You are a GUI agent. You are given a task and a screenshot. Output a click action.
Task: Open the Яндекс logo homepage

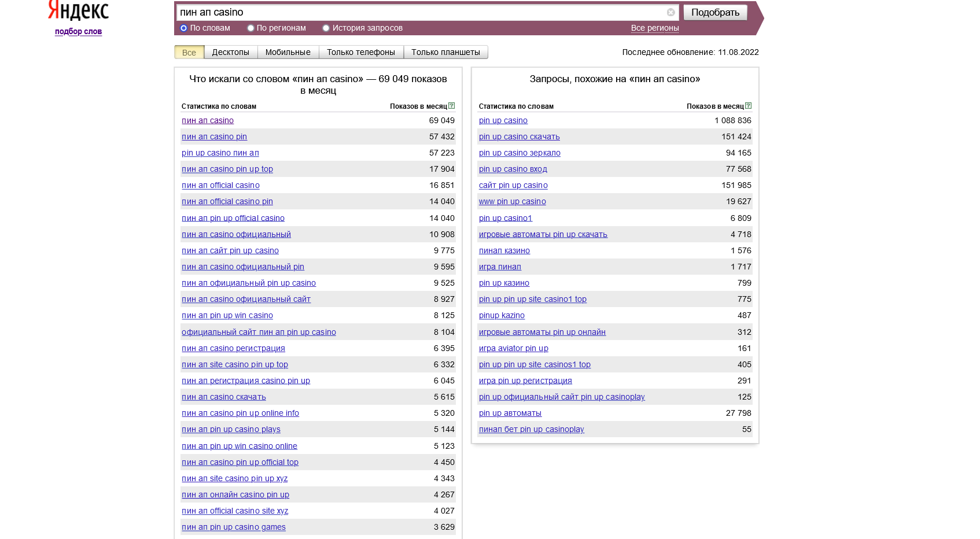[x=78, y=10]
